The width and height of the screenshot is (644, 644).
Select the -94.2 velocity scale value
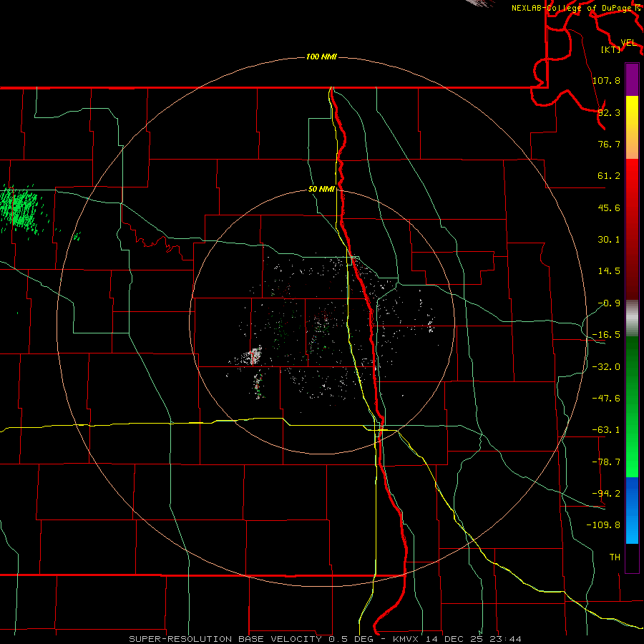click(x=606, y=493)
